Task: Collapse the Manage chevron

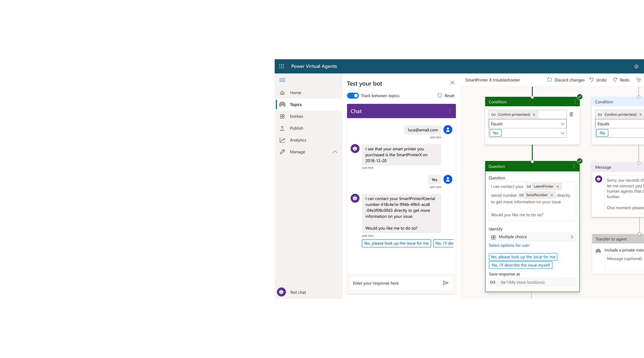Action: (x=335, y=152)
